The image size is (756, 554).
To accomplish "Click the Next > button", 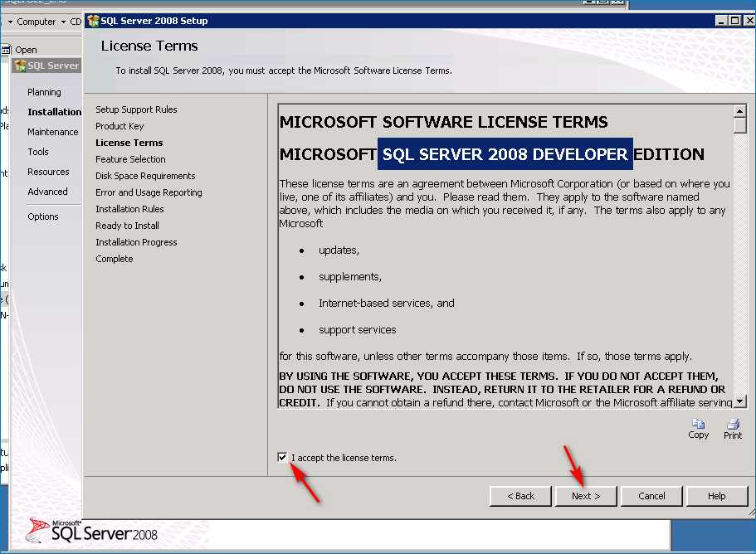I will click(586, 496).
